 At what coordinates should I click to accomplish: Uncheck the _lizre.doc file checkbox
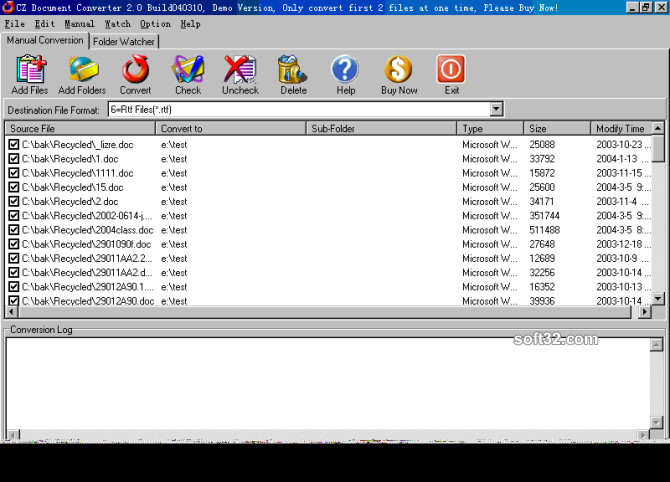[14, 144]
